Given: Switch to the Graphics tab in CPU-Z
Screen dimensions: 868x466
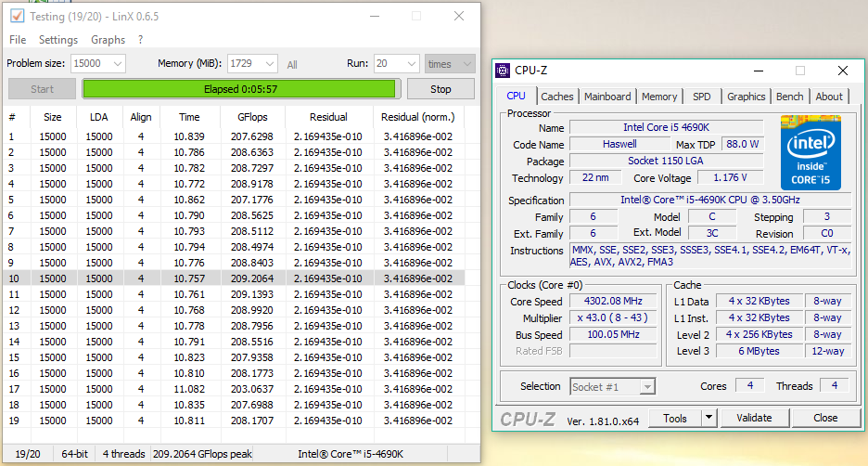Looking at the screenshot, I should click(746, 97).
